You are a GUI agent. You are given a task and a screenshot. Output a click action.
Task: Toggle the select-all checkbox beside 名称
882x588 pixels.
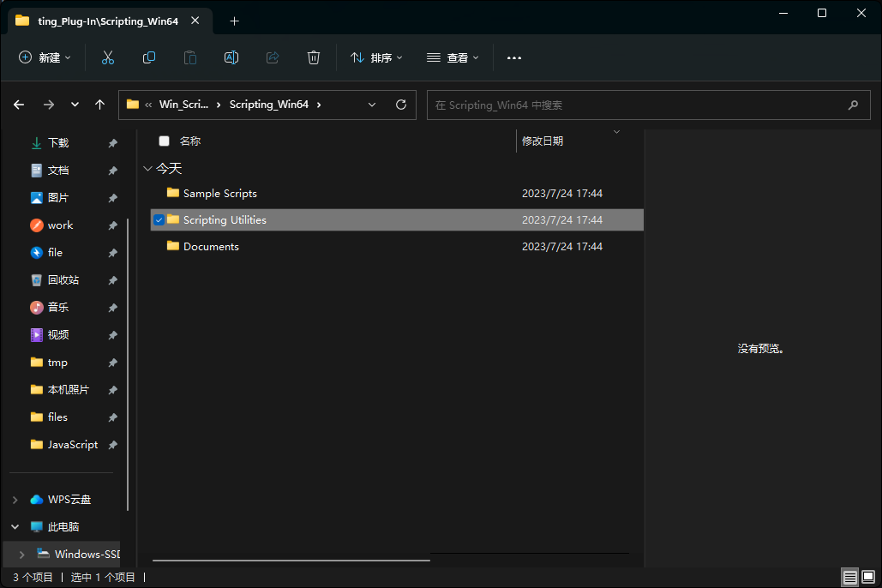(165, 141)
